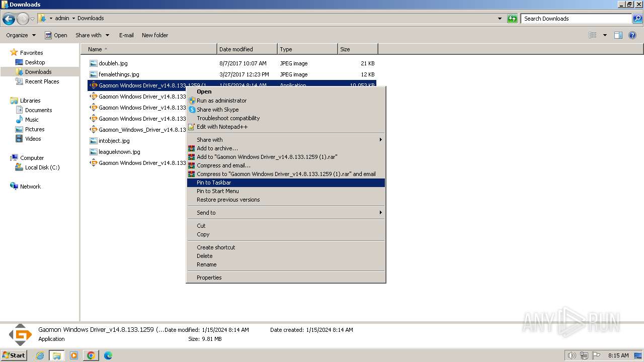644x362 pixels.
Task: Choose Copy in context menu
Action: point(286,234)
